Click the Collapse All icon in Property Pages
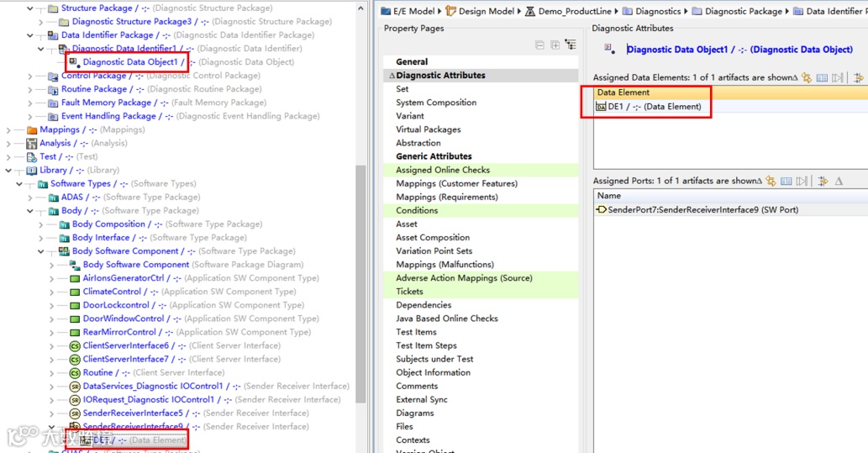 pos(539,45)
